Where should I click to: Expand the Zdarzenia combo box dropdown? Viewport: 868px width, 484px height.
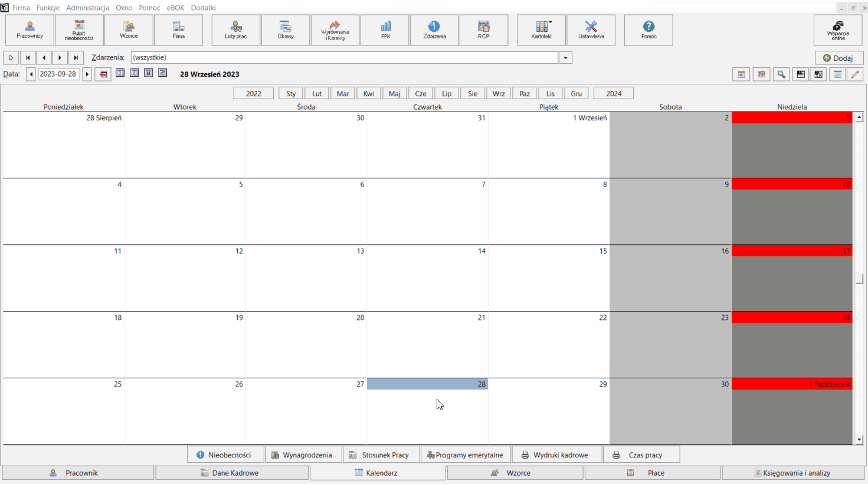click(x=566, y=58)
